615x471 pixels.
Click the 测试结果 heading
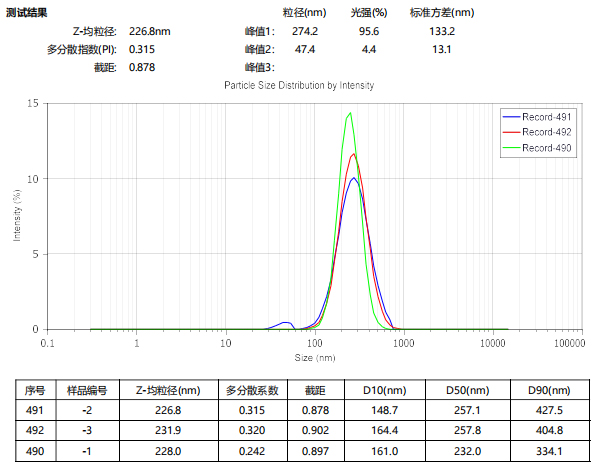click(26, 12)
